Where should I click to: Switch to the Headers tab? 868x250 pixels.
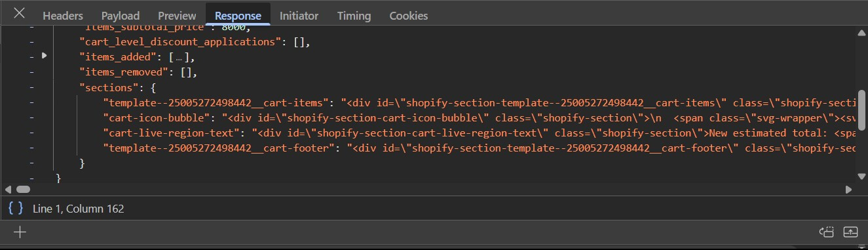63,16
